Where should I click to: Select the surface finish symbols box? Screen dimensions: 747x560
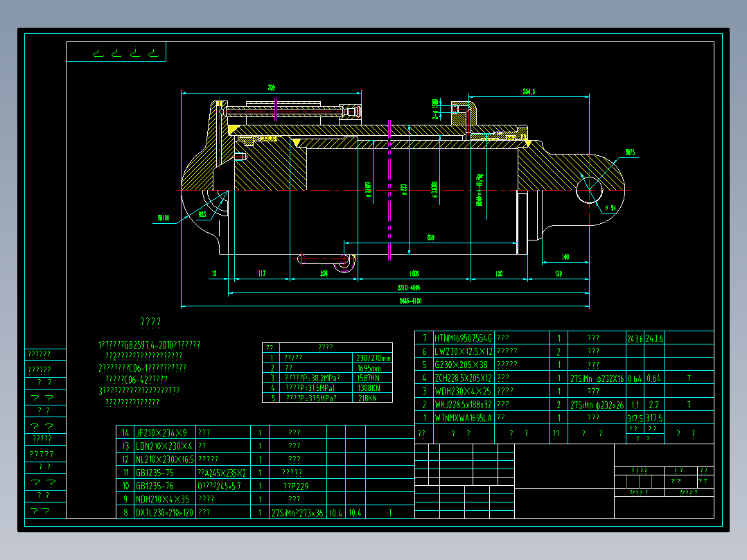click(x=116, y=51)
